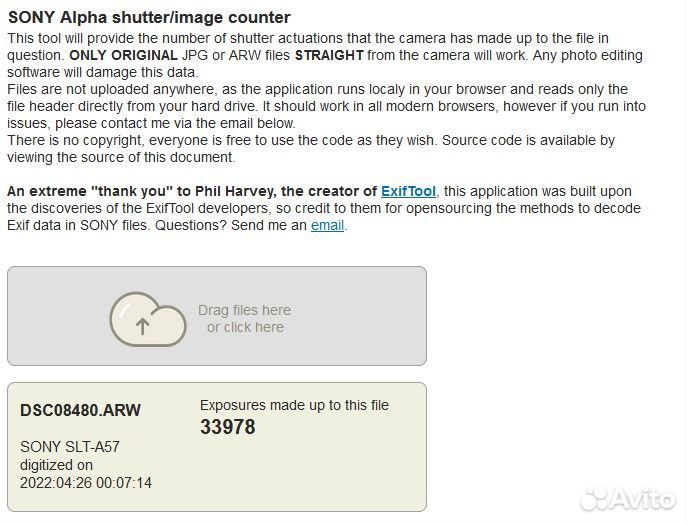Viewport: 687px width, 524px height.
Task: Click the "SONY Alpha shutter/image counter" heading
Action: (149, 17)
